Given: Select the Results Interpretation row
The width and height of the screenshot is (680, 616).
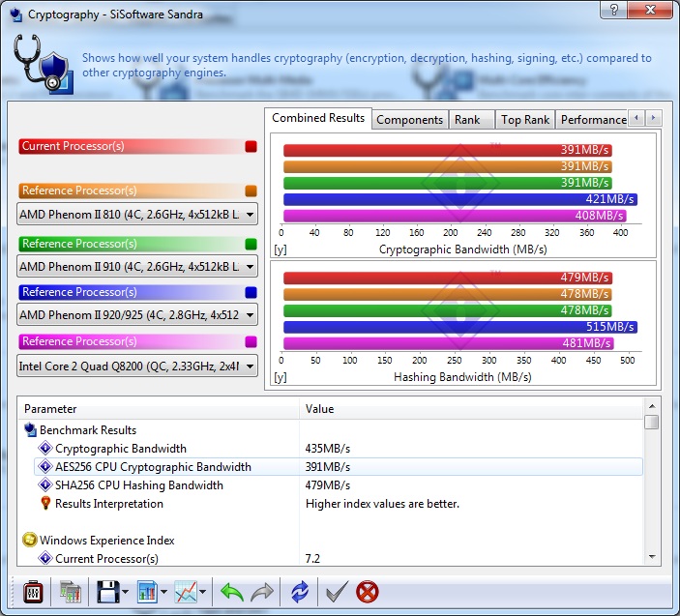Looking at the screenshot, I should point(339,504).
